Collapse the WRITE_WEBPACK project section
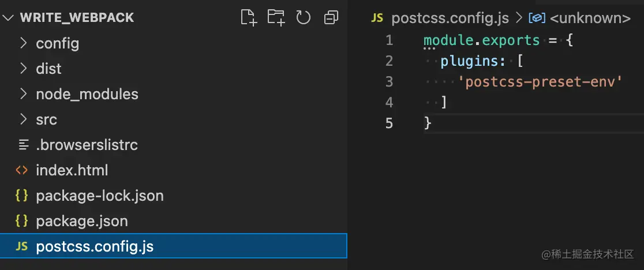This screenshot has width=644, height=270. pos(9,18)
